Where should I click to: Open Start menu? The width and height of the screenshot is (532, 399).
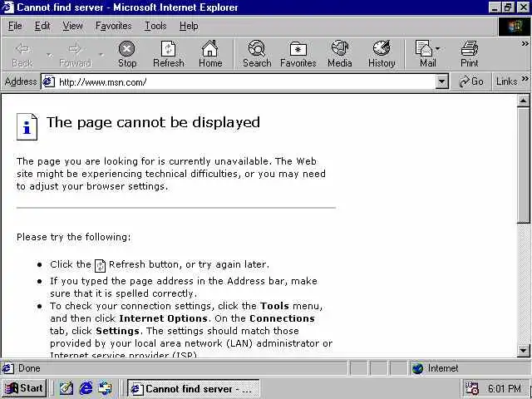pos(24,388)
